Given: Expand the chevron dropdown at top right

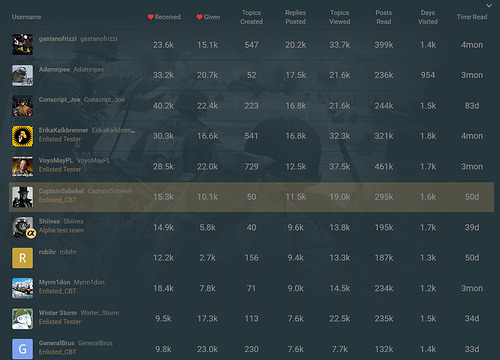Looking at the screenshot, I should pyautogui.click(x=489, y=5).
